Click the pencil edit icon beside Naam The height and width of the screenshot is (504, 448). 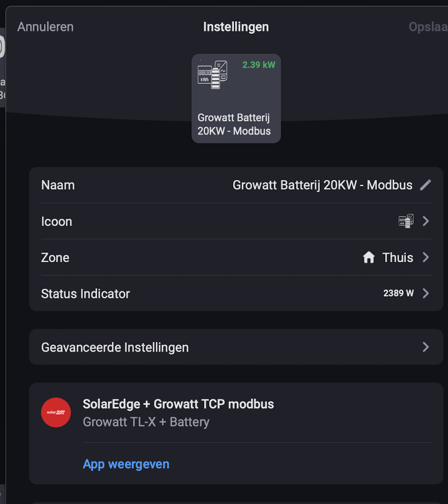(425, 185)
